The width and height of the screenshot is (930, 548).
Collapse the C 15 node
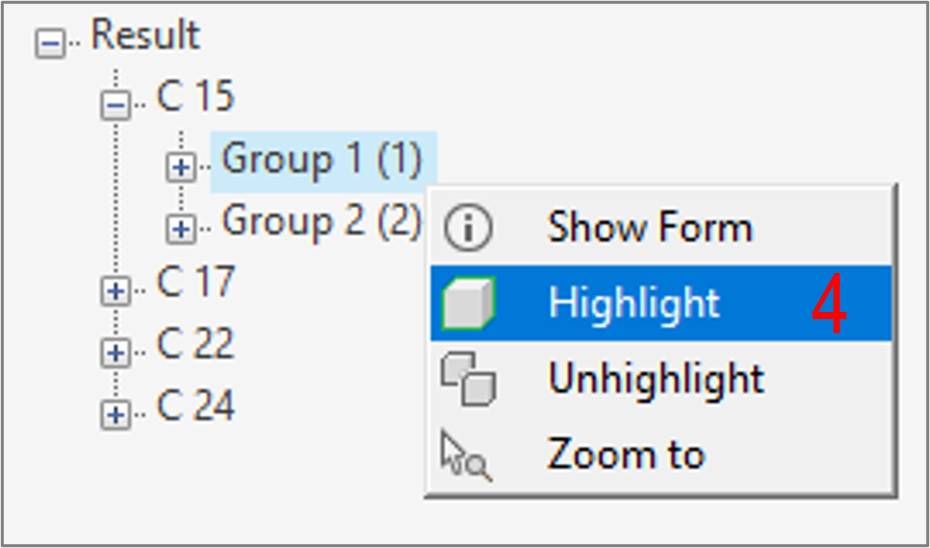[x=116, y=106]
